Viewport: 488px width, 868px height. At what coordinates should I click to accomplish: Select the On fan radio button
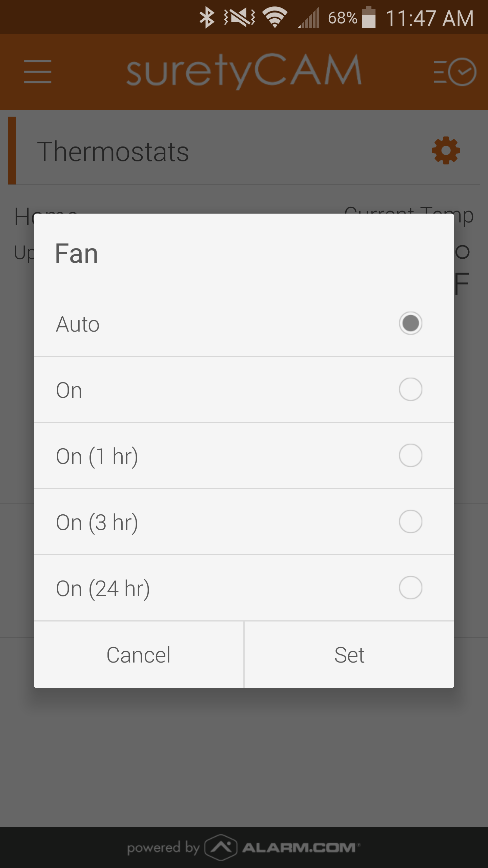(x=410, y=389)
